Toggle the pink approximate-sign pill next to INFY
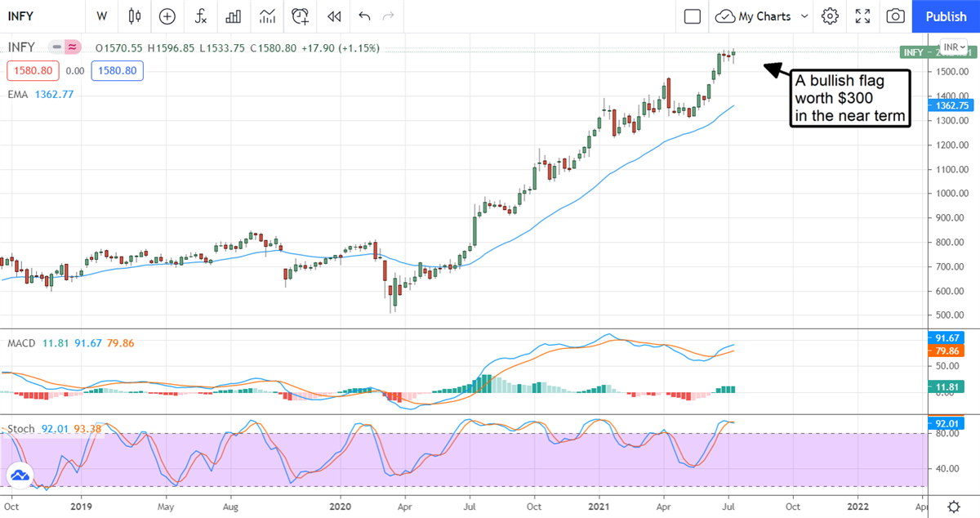Viewport: 980px width, 518px height. pos(73,47)
